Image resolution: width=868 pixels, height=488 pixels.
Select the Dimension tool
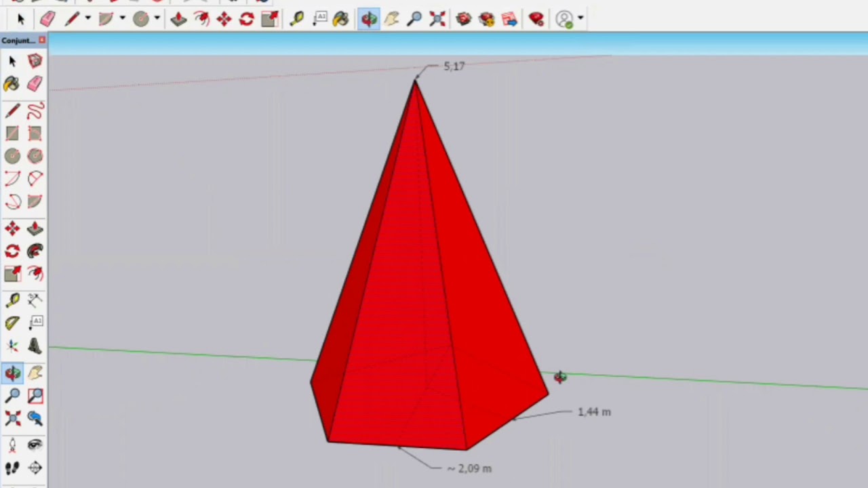pyautogui.click(x=35, y=300)
